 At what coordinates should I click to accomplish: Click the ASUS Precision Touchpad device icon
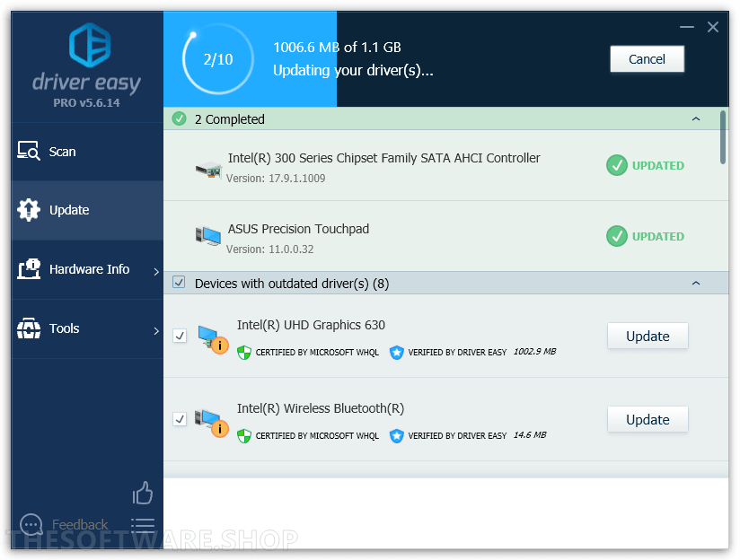pyautogui.click(x=208, y=235)
